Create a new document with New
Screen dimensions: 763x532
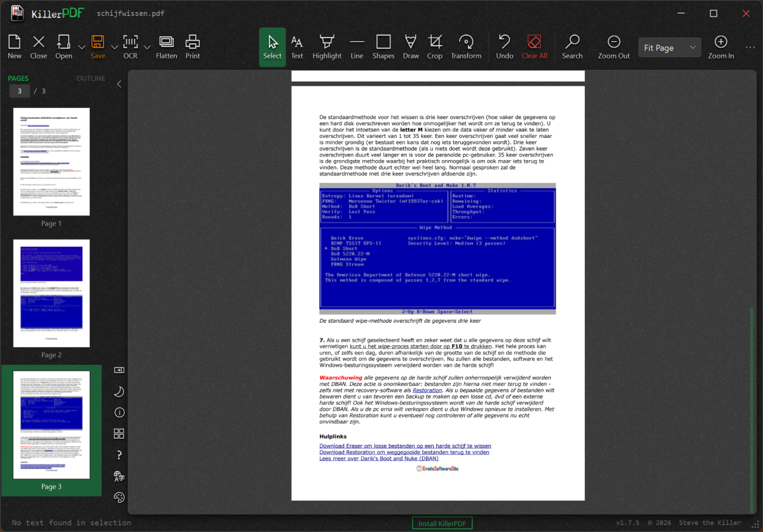point(15,48)
